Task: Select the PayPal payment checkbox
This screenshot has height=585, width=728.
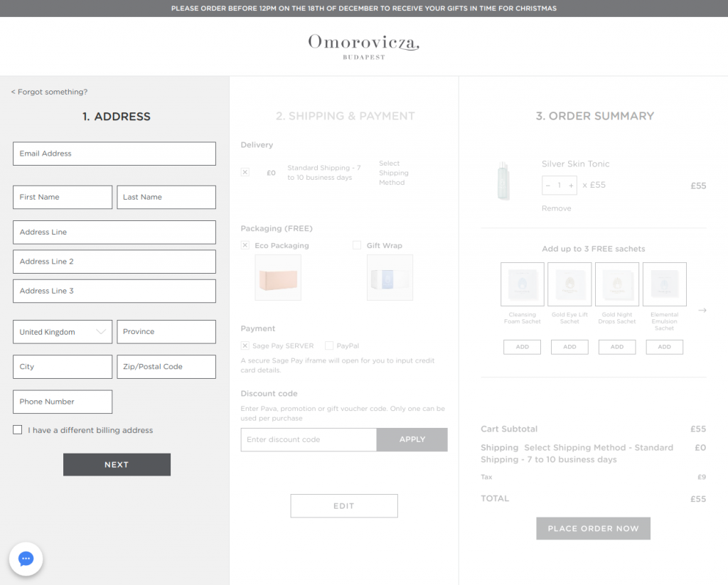Action: click(x=329, y=345)
